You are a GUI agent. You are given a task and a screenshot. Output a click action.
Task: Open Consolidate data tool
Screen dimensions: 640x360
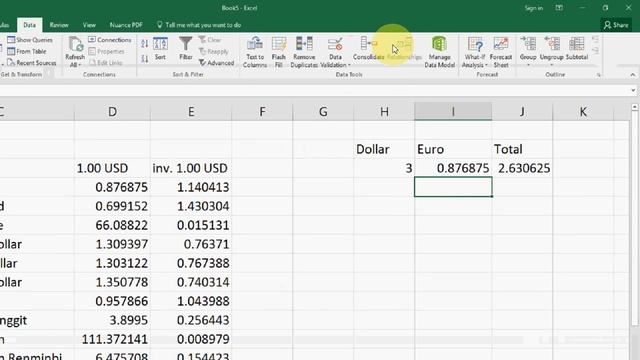click(x=369, y=49)
